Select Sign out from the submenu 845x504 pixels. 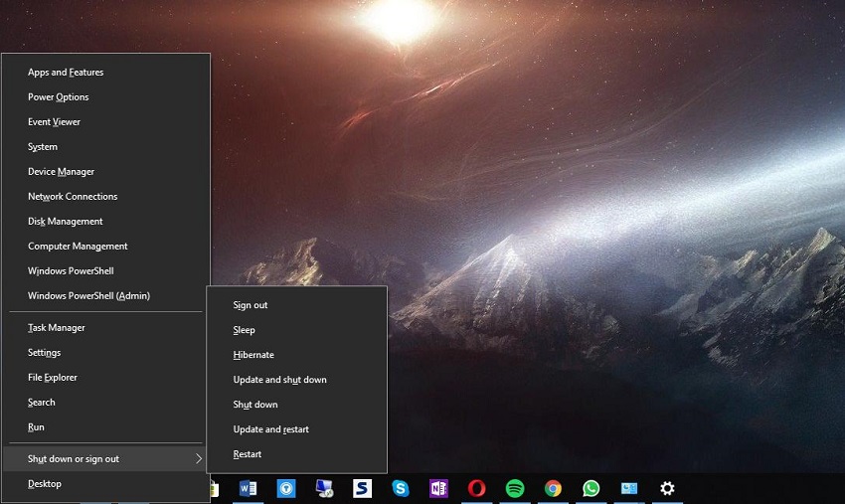point(251,305)
